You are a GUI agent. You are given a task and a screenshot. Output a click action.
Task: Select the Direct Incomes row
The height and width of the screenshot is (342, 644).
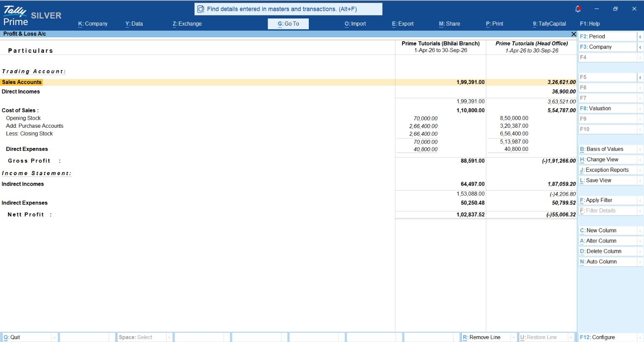[x=288, y=92]
